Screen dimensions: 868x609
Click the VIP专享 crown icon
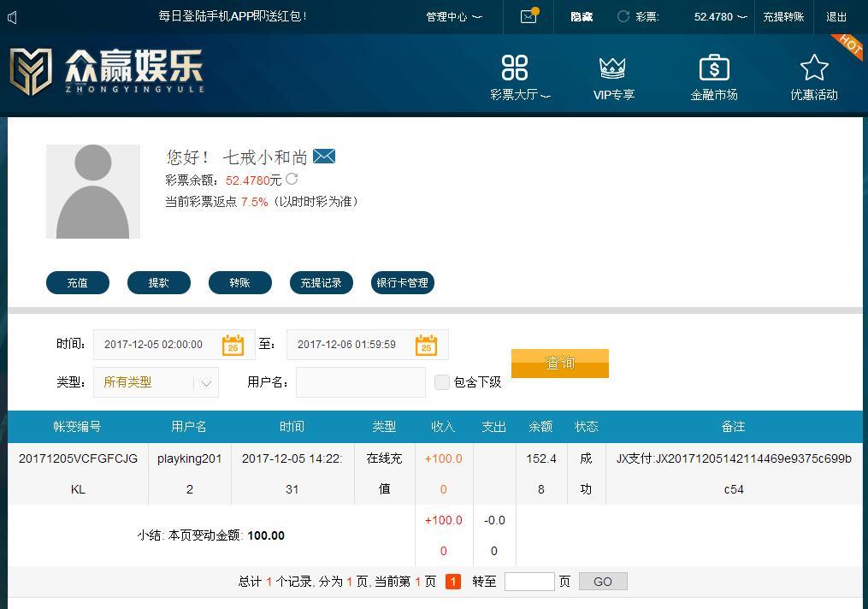612,68
